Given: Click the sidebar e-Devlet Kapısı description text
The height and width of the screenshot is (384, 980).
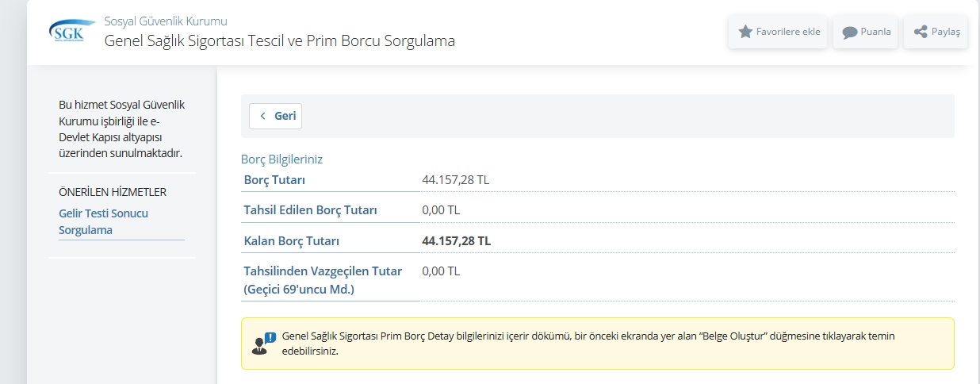Looking at the screenshot, I should pyautogui.click(x=121, y=129).
